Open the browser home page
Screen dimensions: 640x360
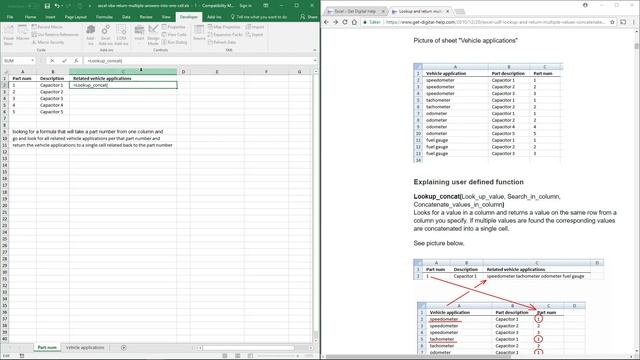tap(354, 22)
